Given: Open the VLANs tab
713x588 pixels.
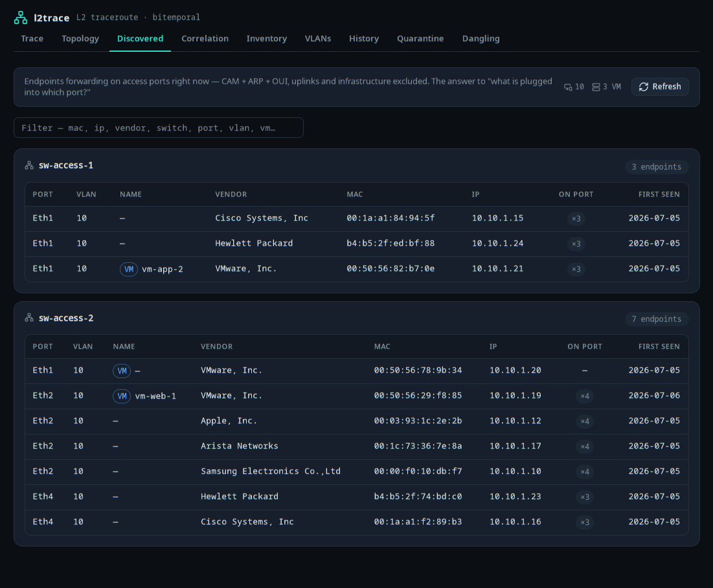Looking at the screenshot, I should [x=318, y=39].
